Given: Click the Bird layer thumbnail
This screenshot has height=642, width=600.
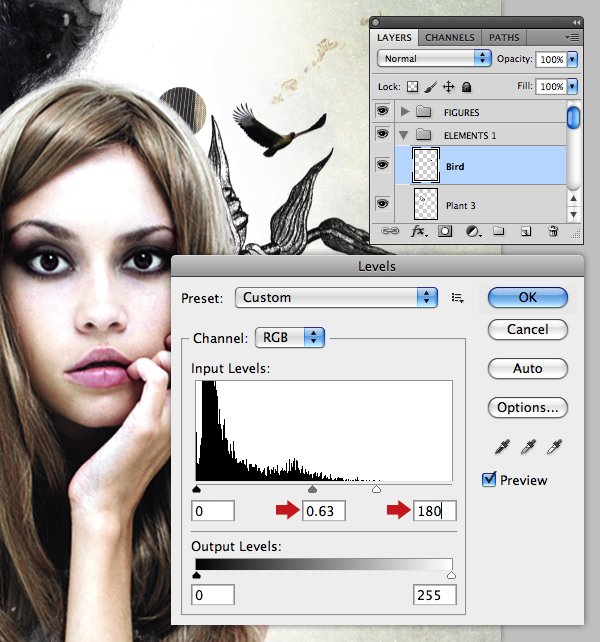Looking at the screenshot, I should coord(426,165).
